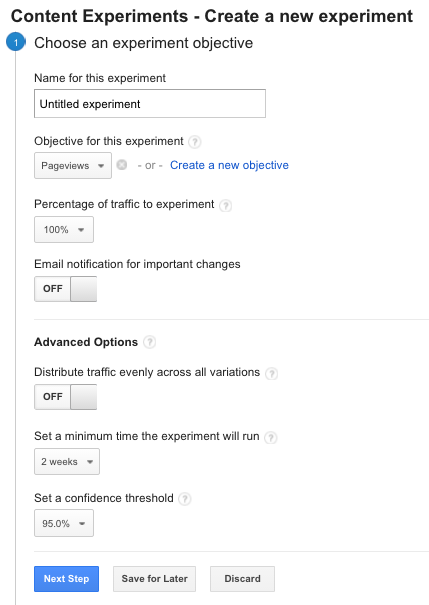
Task: Open the 95.0% confidence threshold dropdown
Action: [64, 523]
